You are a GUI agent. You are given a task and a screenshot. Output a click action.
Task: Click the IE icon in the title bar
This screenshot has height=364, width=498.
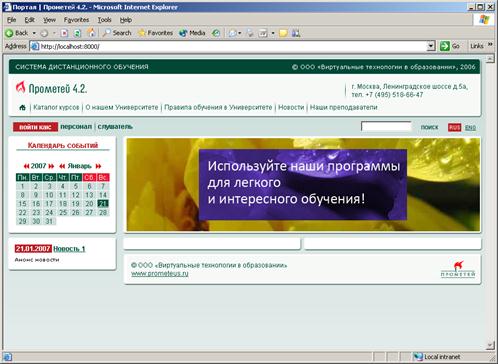[x=7, y=7]
